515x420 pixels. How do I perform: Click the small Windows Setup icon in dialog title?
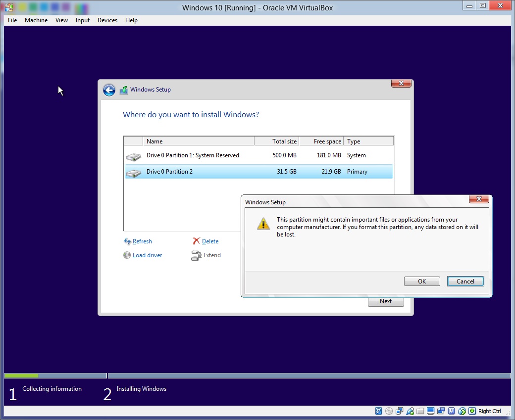tap(124, 90)
